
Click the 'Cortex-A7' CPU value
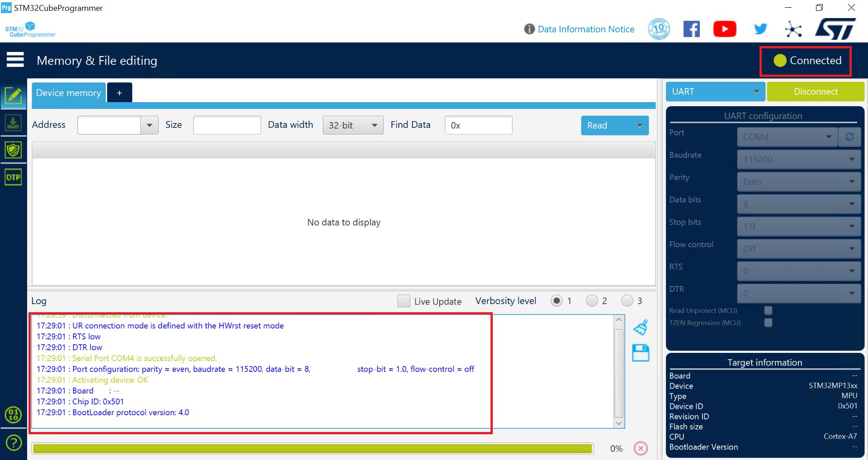840,437
